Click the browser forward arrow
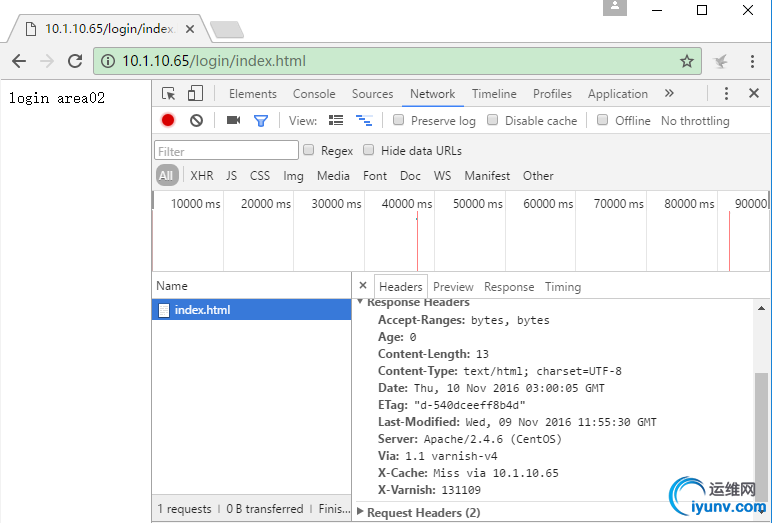772x523 pixels. click(47, 61)
